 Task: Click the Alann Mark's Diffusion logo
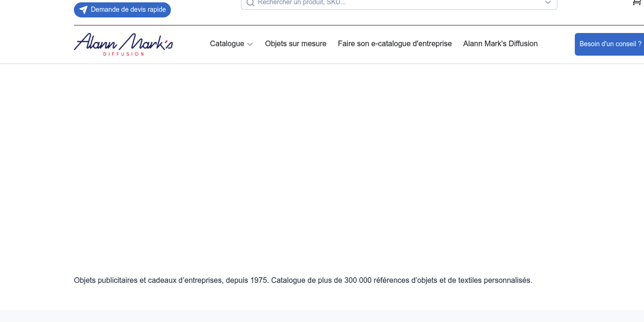123,44
